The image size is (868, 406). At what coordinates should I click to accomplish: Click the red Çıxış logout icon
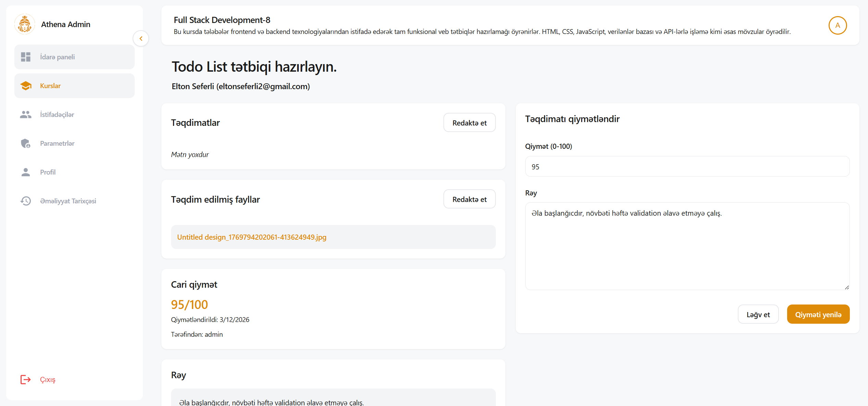(x=26, y=380)
